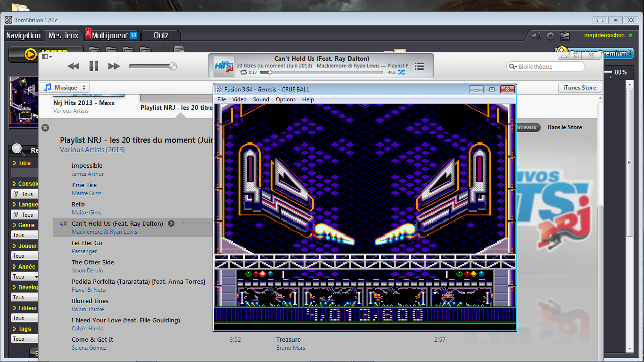The height and width of the screenshot is (362, 644).
Task: Open the Joueurs filter dropdown
Action: 25,256
